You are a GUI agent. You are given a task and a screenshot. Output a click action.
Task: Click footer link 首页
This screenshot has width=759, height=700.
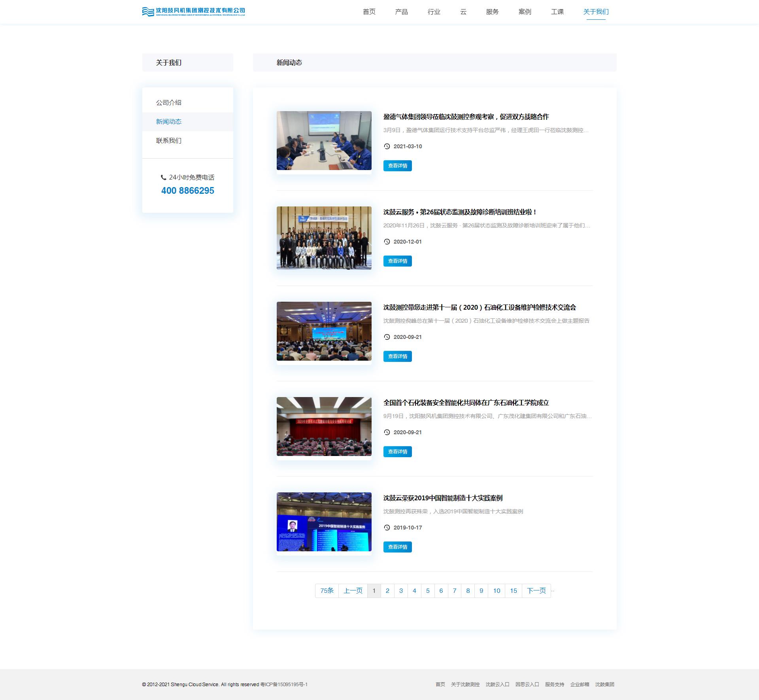coord(440,685)
